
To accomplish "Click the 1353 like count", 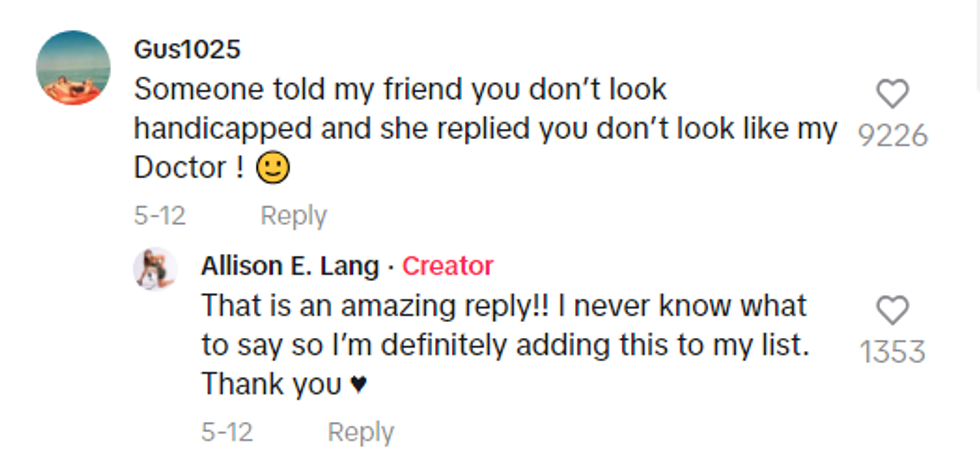I will 892,351.
